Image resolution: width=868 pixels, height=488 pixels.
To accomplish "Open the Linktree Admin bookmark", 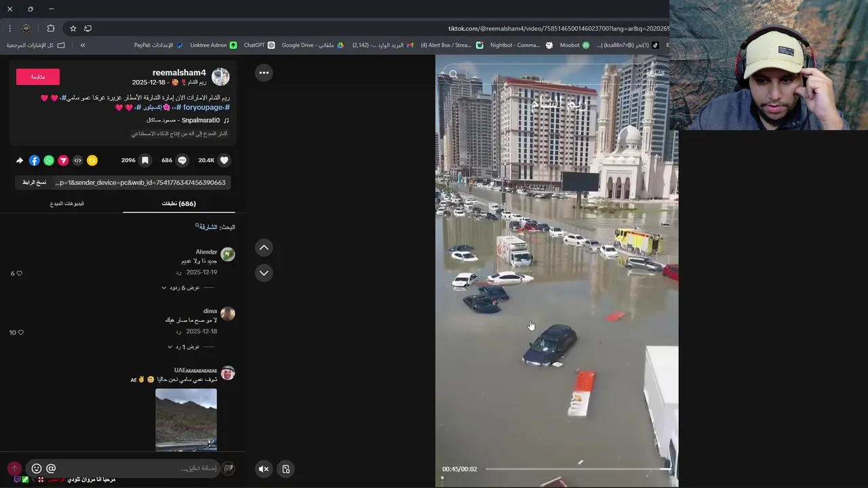I will (x=213, y=45).
